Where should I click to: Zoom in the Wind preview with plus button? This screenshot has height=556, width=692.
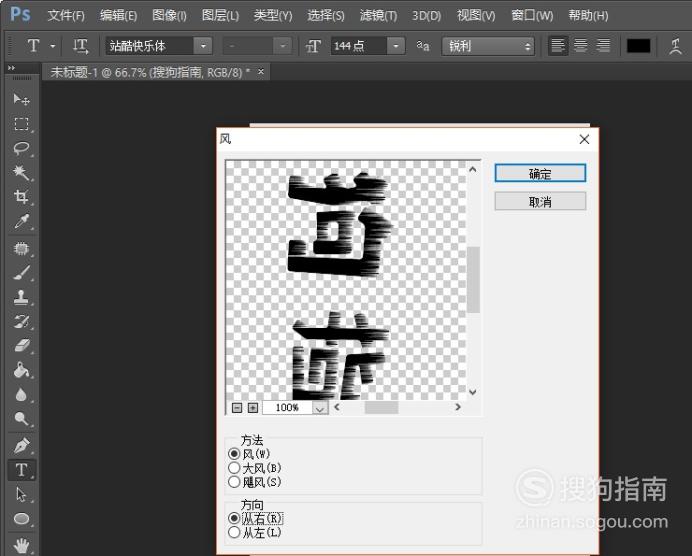pyautogui.click(x=253, y=408)
